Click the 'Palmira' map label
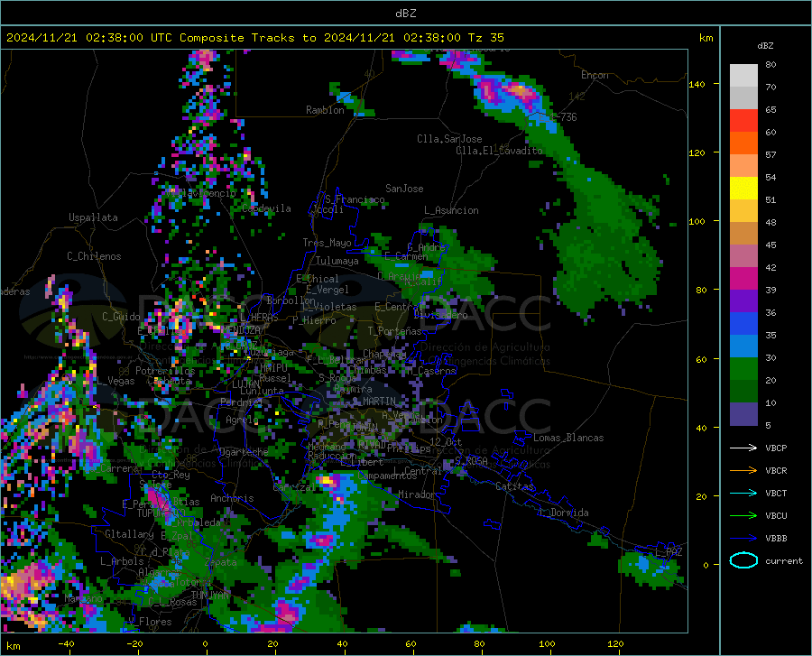This screenshot has height=656, width=812. point(353,389)
